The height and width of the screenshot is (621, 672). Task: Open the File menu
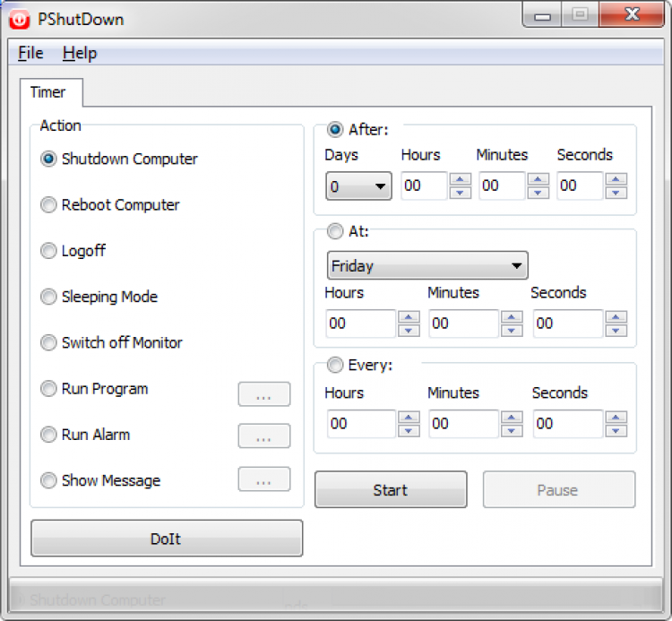30,53
